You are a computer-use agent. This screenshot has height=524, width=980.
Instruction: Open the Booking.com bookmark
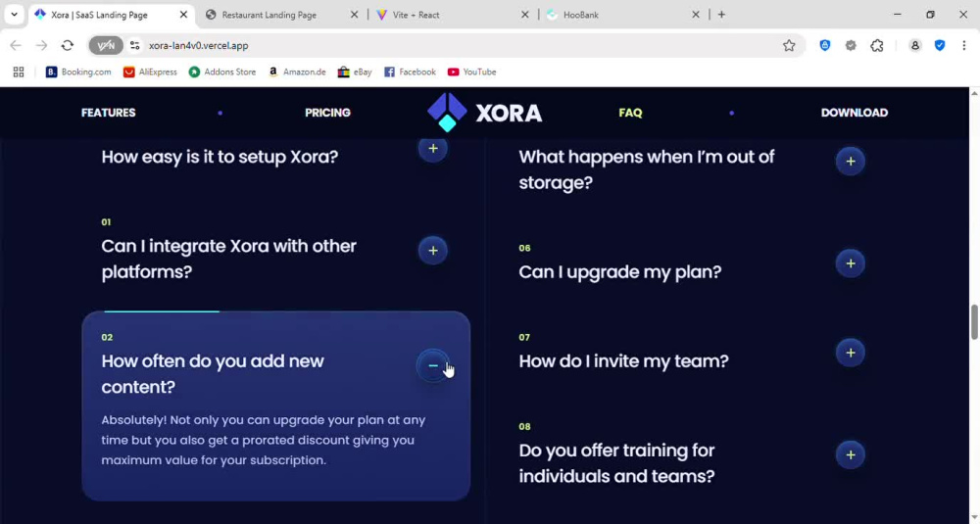78,71
